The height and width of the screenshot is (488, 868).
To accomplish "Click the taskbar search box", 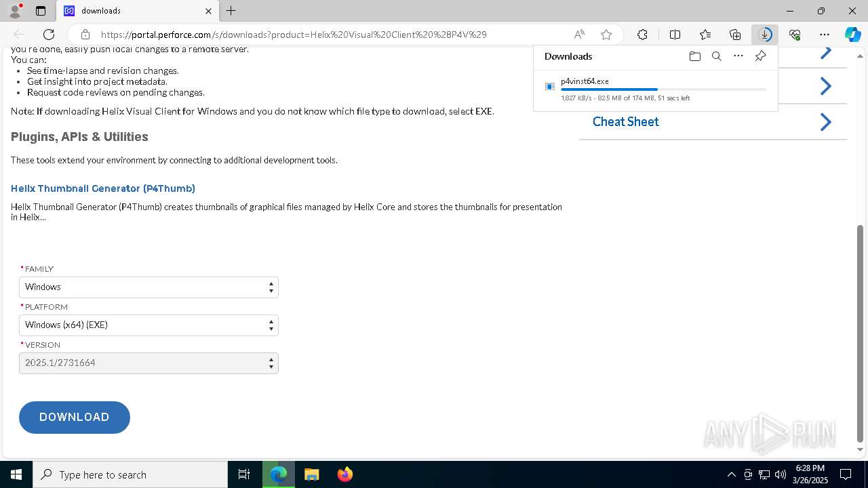I will click(130, 474).
